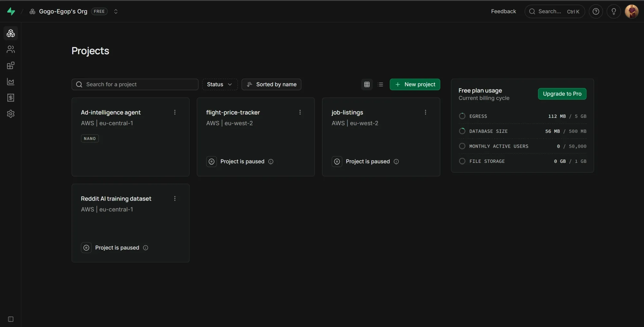Expand the organization switcher chevrons
Viewport: 644px width, 327px height.
point(116,12)
